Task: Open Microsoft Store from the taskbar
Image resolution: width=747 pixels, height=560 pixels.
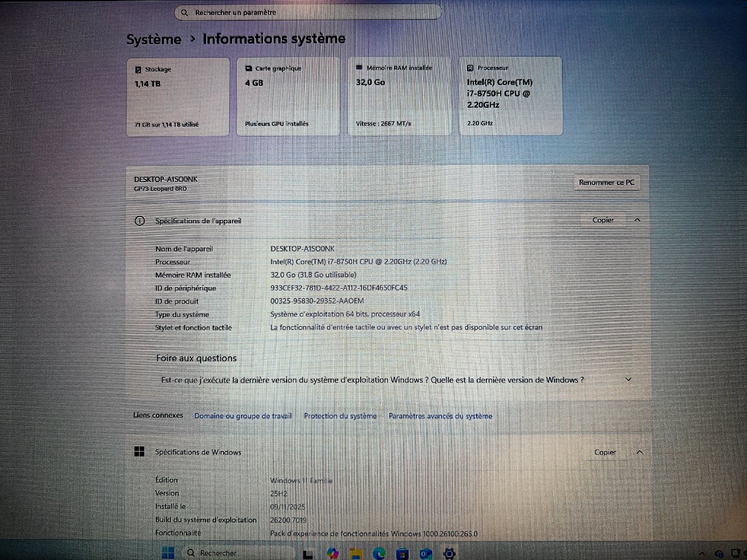Action: click(x=402, y=552)
